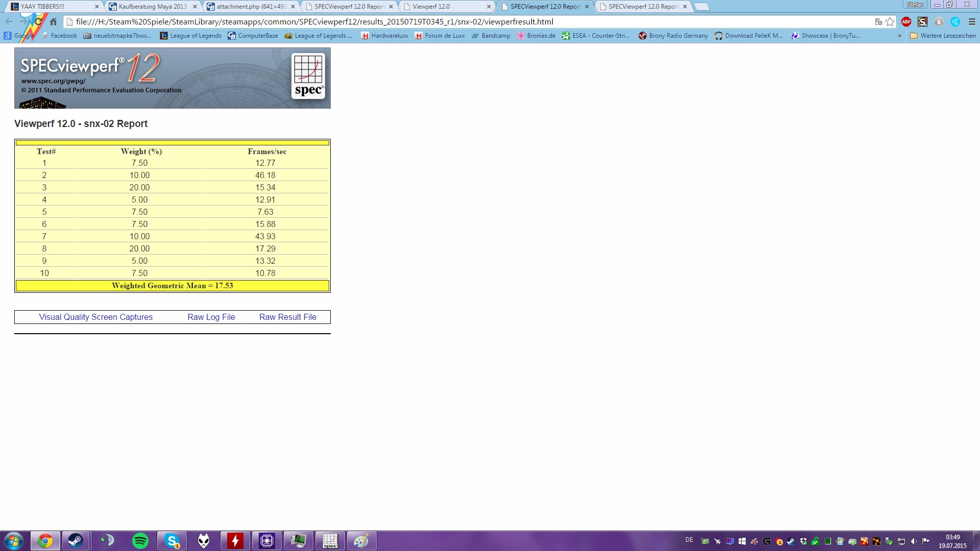The width and height of the screenshot is (980, 551).
Task: Switch to Kaufberatung Maya 2013 tab
Action: [153, 7]
